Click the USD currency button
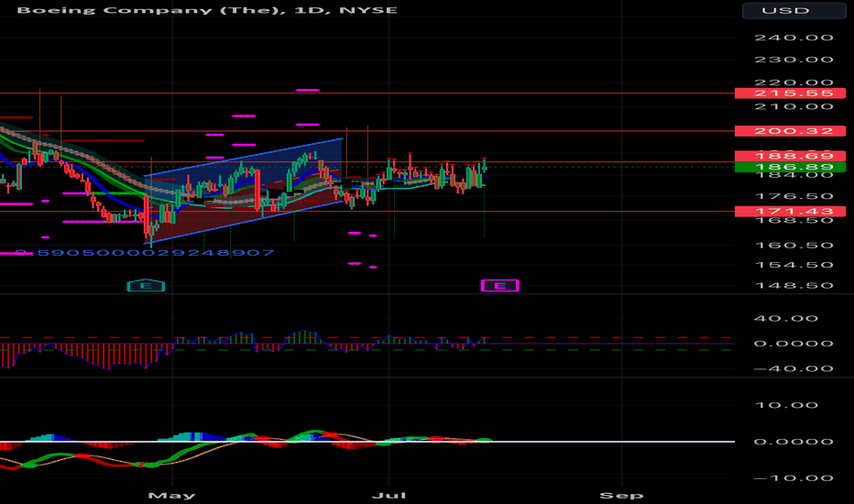The height and width of the screenshot is (504, 854). click(794, 10)
